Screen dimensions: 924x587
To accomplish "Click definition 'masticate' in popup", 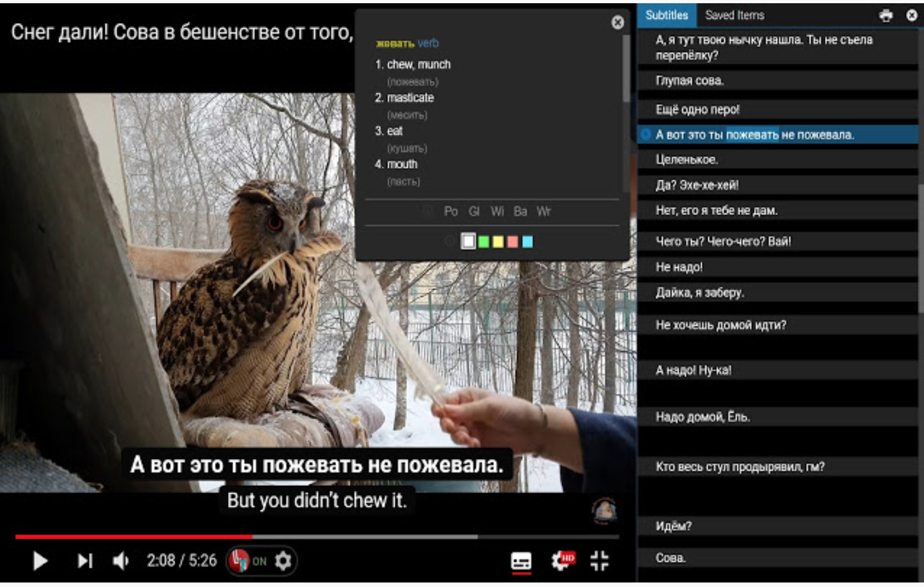I will [410, 98].
